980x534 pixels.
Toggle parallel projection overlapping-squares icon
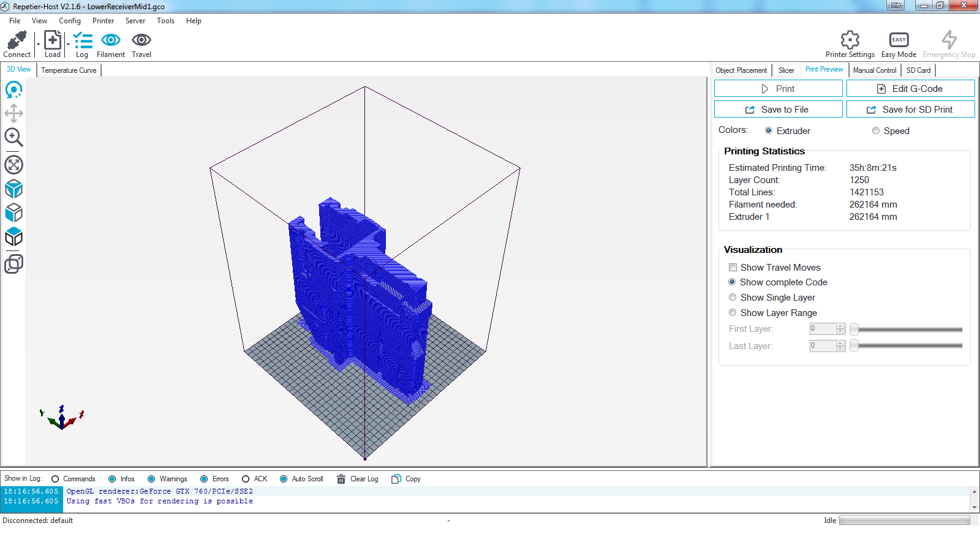[x=13, y=264]
